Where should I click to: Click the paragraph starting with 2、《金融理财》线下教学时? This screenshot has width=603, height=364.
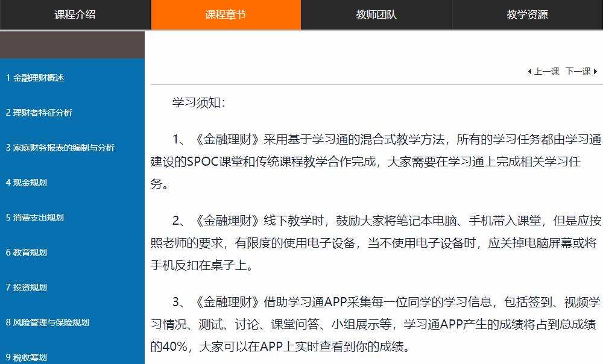[x=376, y=243]
